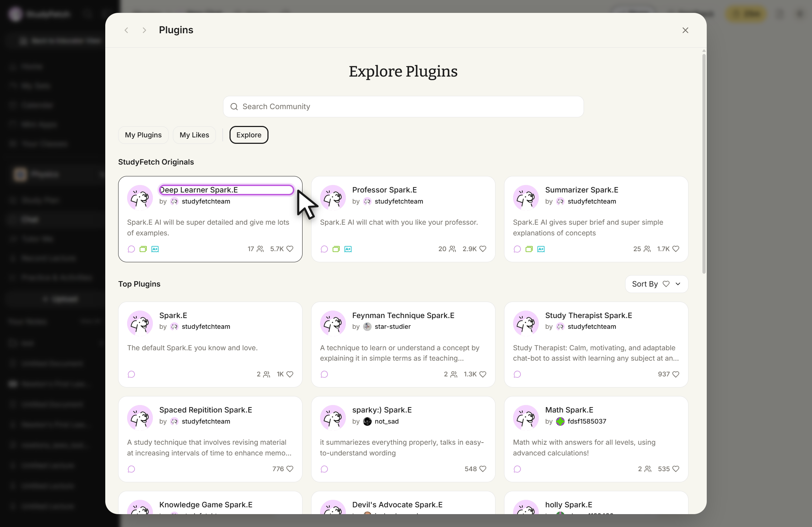Viewport: 812px width, 527px height.
Task: Switch to the My Plugins tab
Action: coord(143,135)
